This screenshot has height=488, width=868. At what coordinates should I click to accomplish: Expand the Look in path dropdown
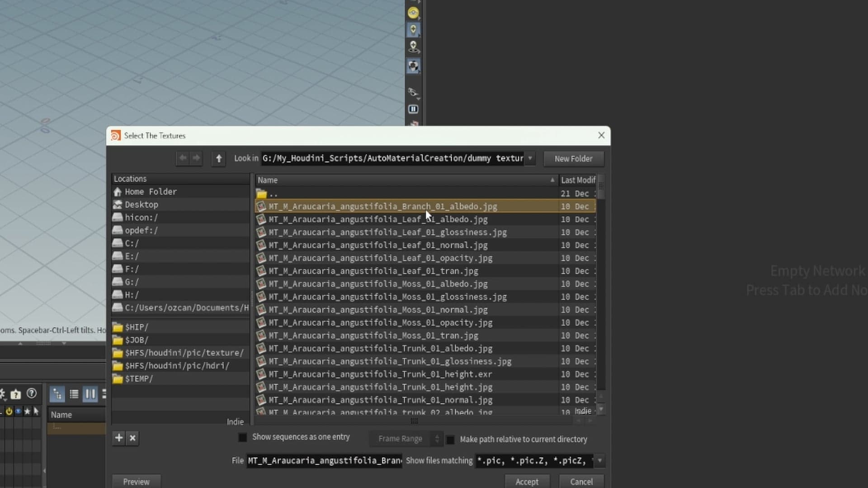click(530, 159)
